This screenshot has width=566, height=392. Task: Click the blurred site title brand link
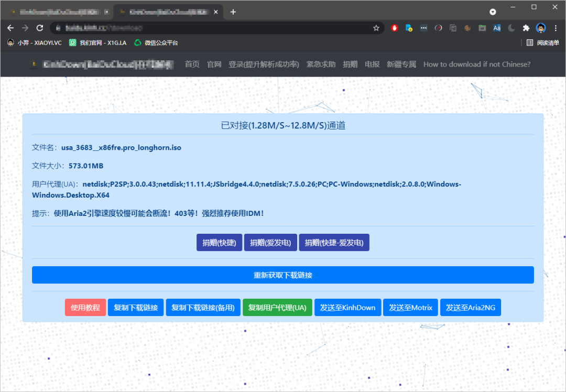tap(102, 64)
